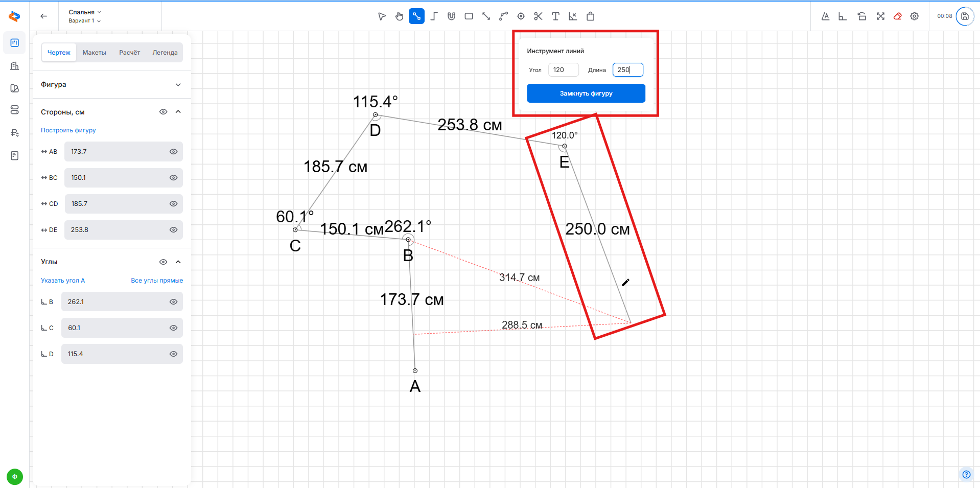Open ruble pricing icon in sidebar
This screenshot has height=488, width=980.
pos(15,133)
